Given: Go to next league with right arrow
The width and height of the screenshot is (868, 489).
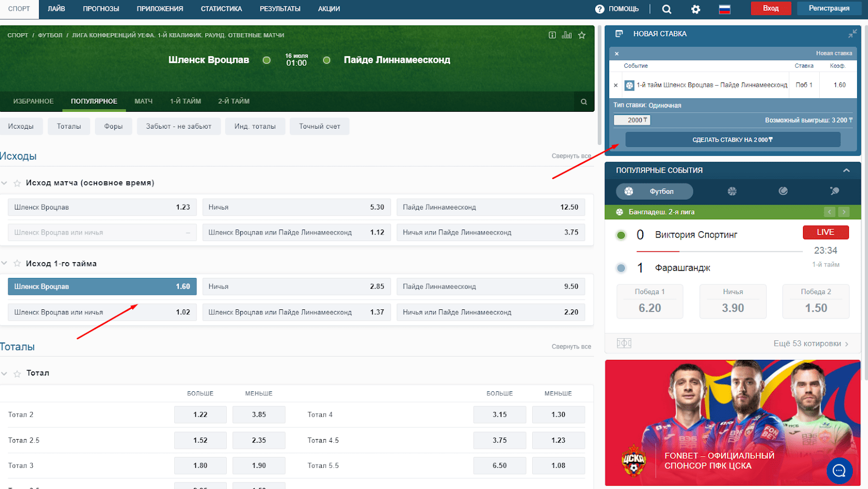Looking at the screenshot, I should pos(844,212).
